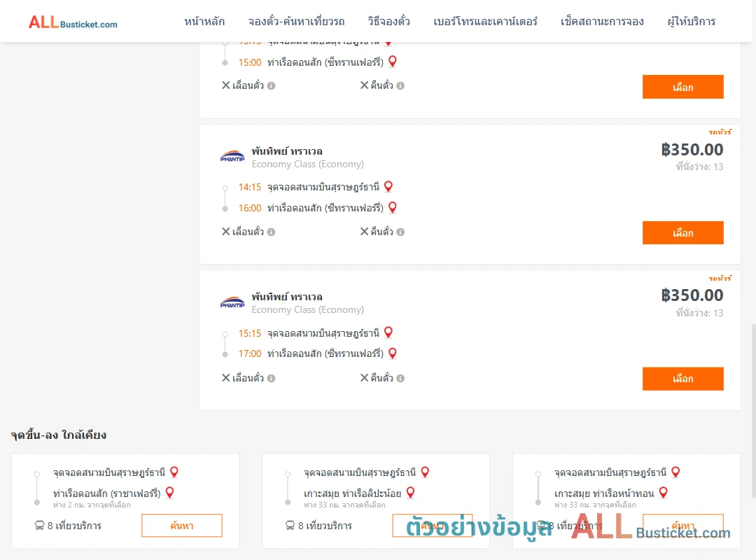This screenshot has width=756, height=560.
Task: Click the page vertical scrollbar thumb
Action: point(754,410)
